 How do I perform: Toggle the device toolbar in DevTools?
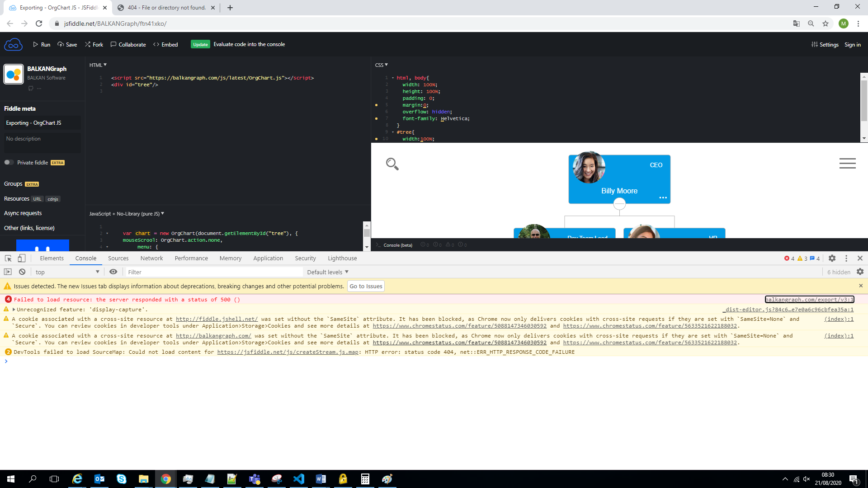[22, 258]
